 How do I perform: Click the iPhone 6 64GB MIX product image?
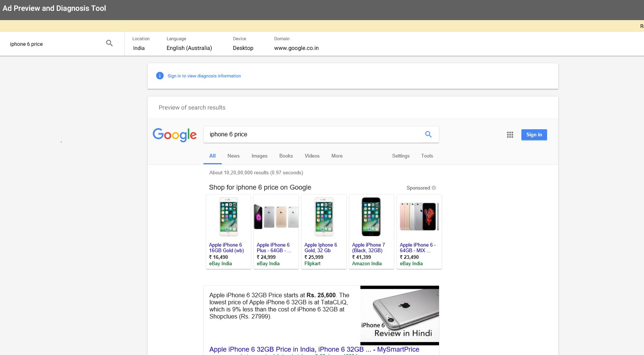[x=419, y=216]
